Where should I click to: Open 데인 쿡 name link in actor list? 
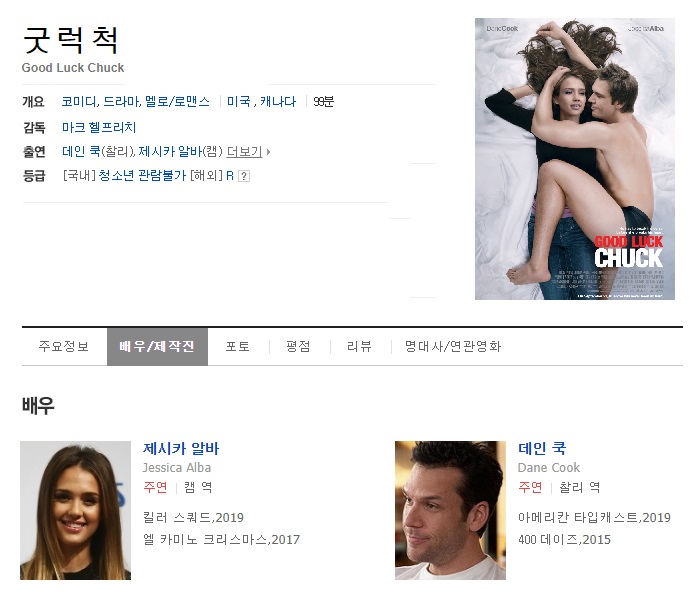click(542, 449)
